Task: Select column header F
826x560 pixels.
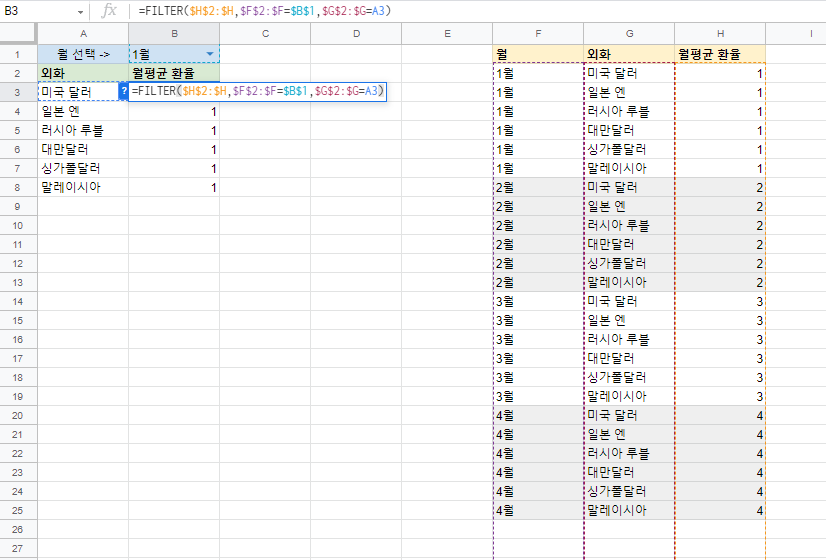Action: [538, 34]
